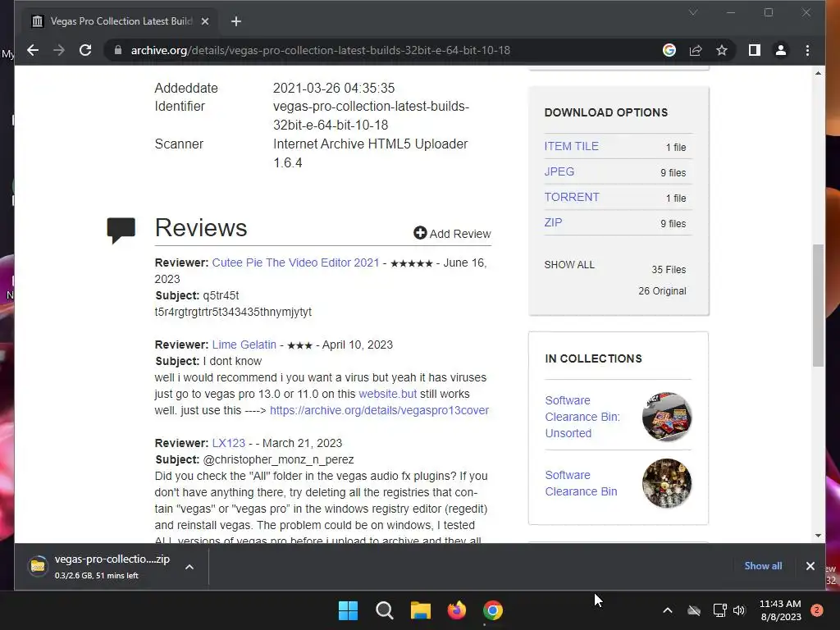Click the Reviews speech bubble icon
Screen dimensions: 840x630
point(121,231)
